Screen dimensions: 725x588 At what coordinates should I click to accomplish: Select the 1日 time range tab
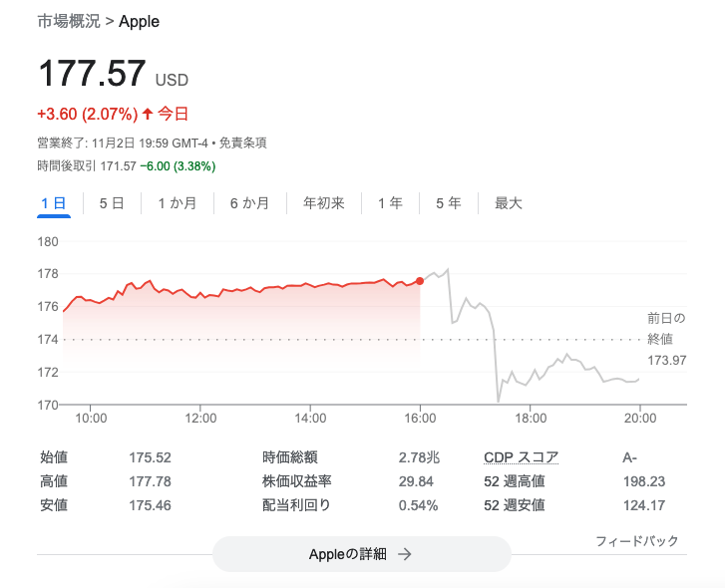click(53, 203)
